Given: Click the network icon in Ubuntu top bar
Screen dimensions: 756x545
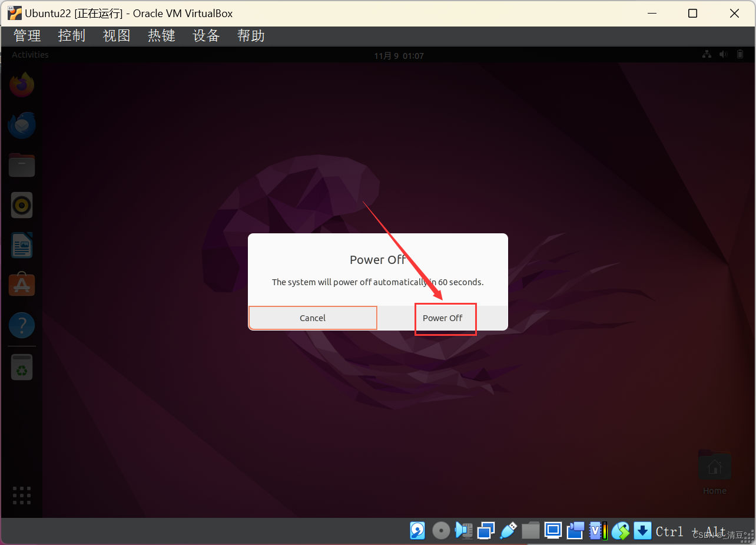Looking at the screenshot, I should click(x=707, y=54).
